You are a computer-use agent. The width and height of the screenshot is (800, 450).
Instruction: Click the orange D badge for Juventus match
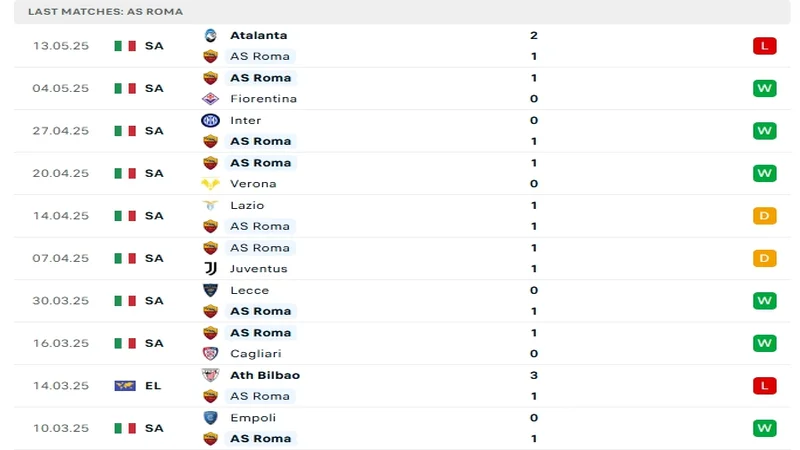point(765,258)
